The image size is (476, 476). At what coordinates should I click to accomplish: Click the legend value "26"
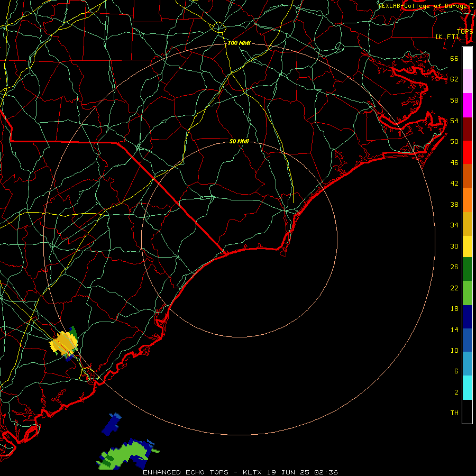point(454,267)
